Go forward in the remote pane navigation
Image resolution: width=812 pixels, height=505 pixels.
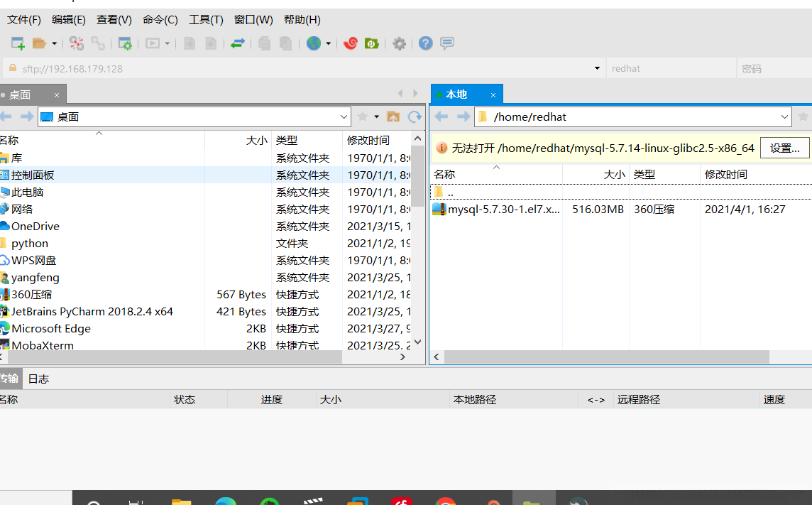(x=463, y=116)
